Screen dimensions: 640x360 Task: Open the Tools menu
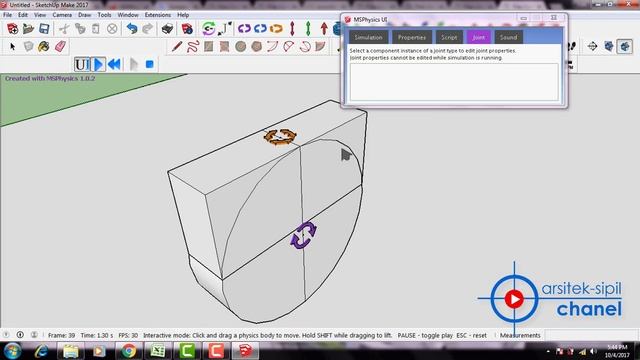point(104,15)
